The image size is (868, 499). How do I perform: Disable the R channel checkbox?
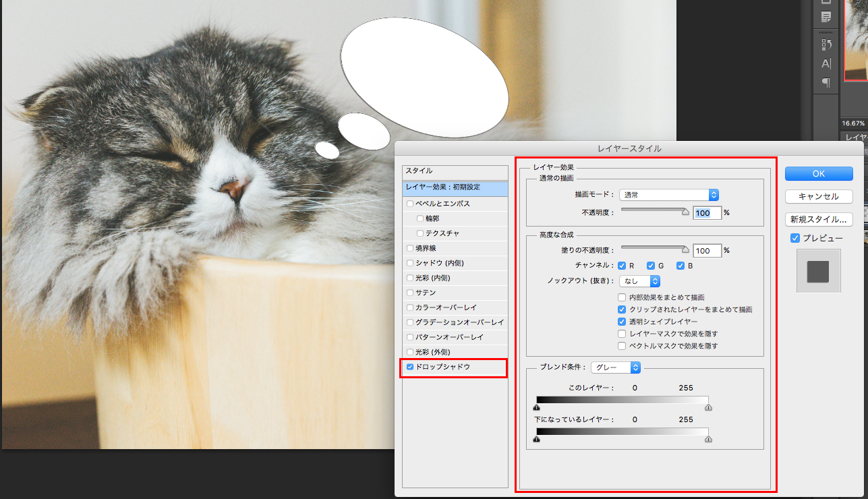(622, 266)
